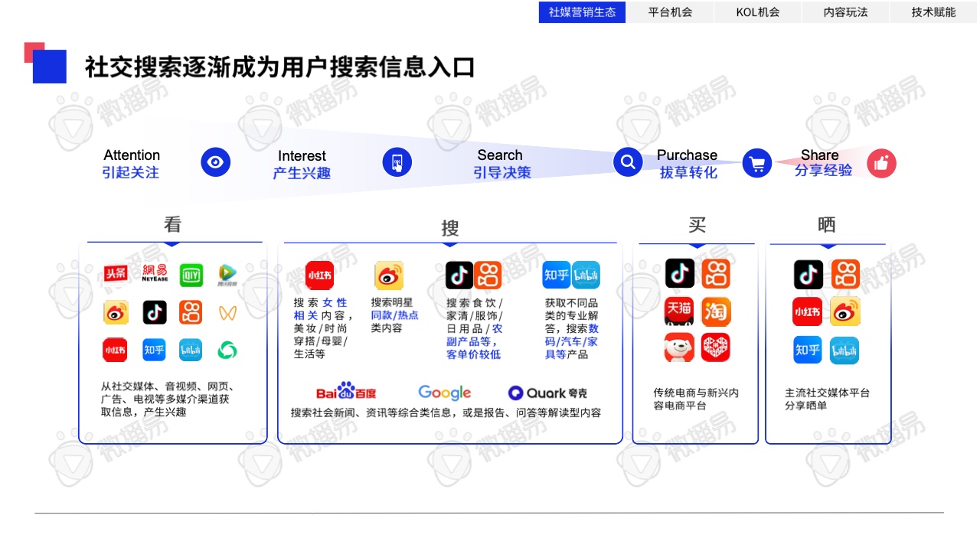
Task: Click the 看 section heading
Action: pos(172,225)
